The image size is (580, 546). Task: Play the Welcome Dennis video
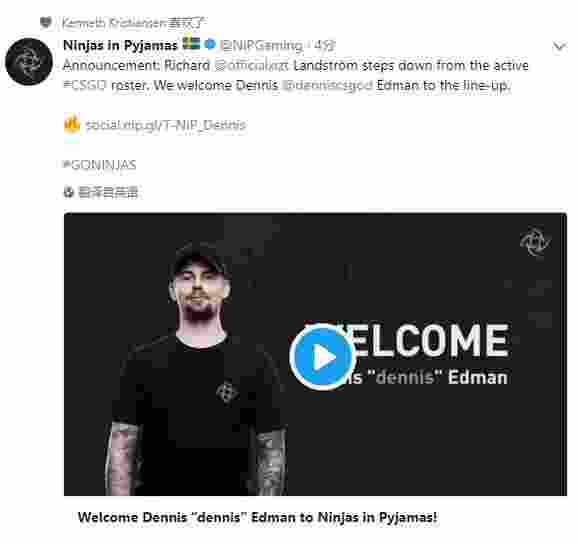(321, 357)
